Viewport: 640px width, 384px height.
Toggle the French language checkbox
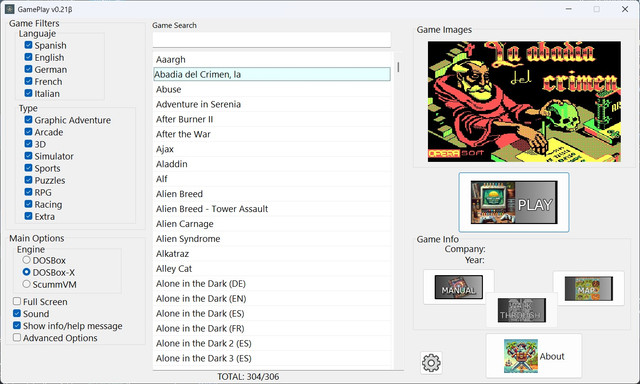tap(28, 81)
